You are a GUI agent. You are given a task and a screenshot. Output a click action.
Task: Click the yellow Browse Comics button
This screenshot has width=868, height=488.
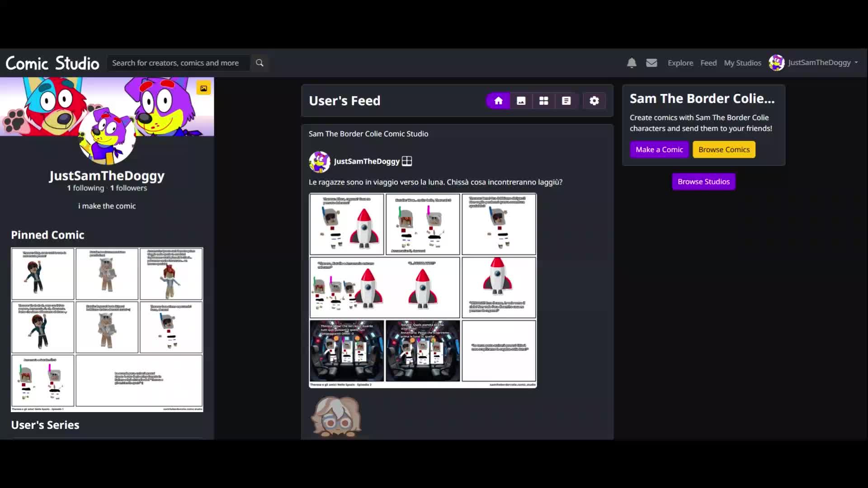724,150
